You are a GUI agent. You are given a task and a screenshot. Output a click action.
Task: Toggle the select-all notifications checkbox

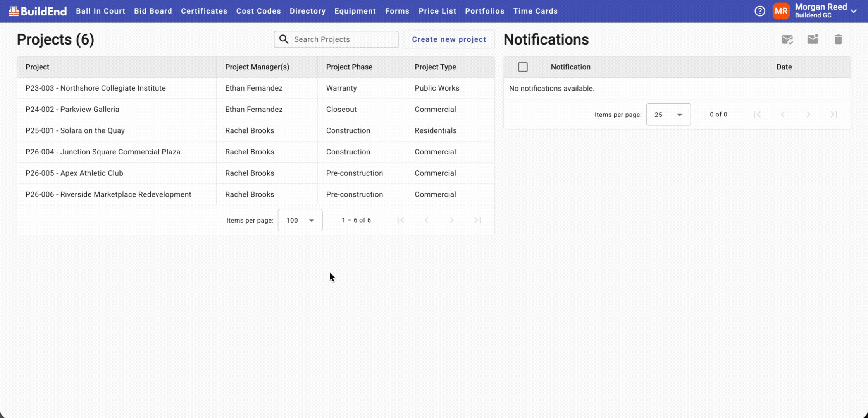point(523,67)
